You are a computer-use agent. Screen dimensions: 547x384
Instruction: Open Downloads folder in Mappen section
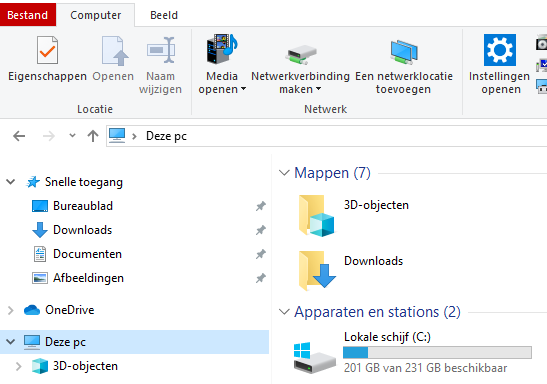(x=316, y=271)
